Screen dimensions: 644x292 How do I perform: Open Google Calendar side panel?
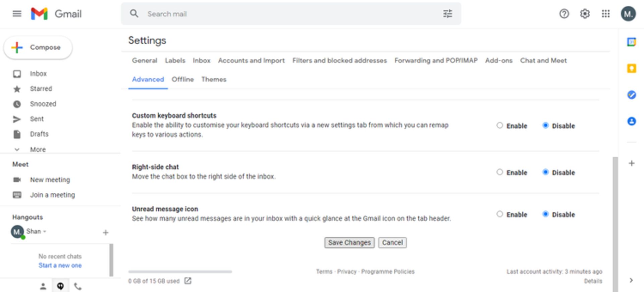[x=631, y=42]
